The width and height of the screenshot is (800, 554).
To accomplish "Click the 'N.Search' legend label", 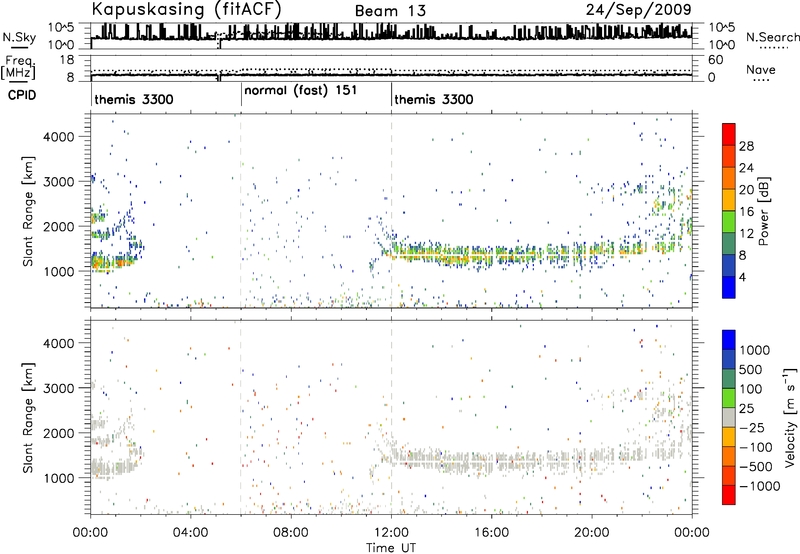I will pos(772,37).
